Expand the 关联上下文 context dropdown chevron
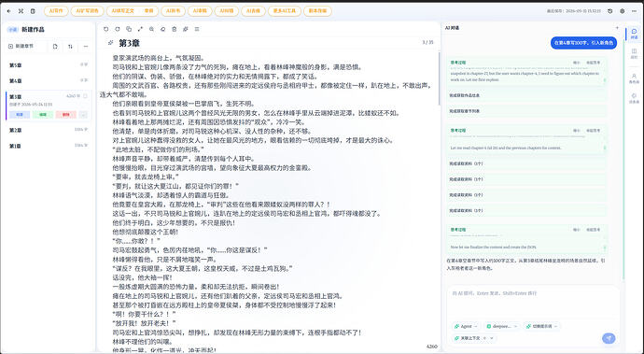This screenshot has height=354, width=644. tap(492, 338)
